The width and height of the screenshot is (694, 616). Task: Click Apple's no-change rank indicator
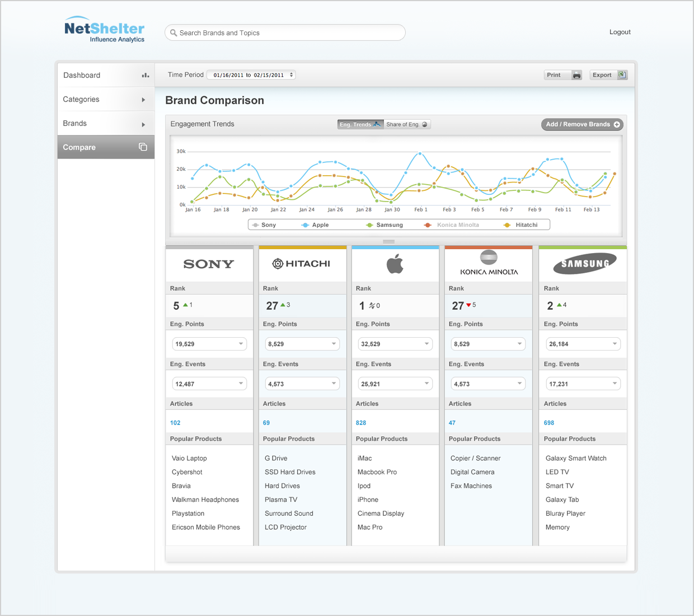pyautogui.click(x=372, y=305)
